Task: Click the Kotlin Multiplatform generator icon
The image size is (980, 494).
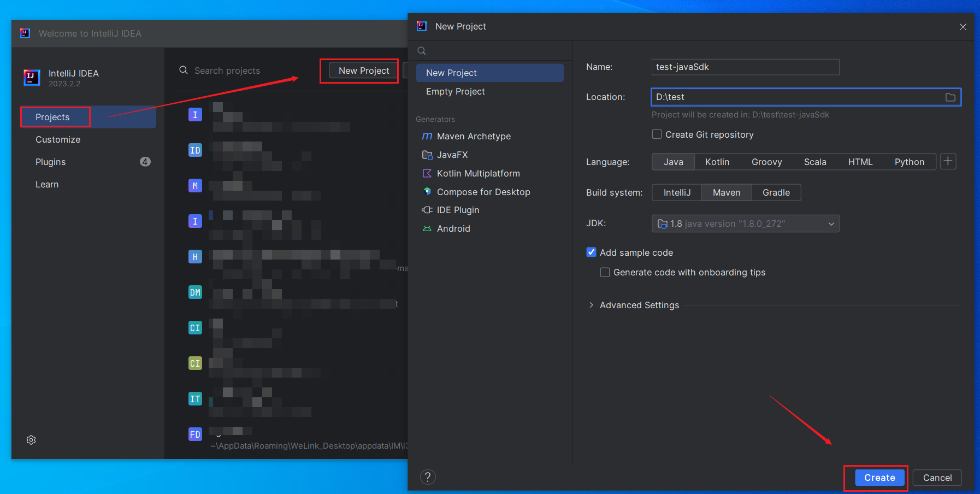Action: point(427,173)
